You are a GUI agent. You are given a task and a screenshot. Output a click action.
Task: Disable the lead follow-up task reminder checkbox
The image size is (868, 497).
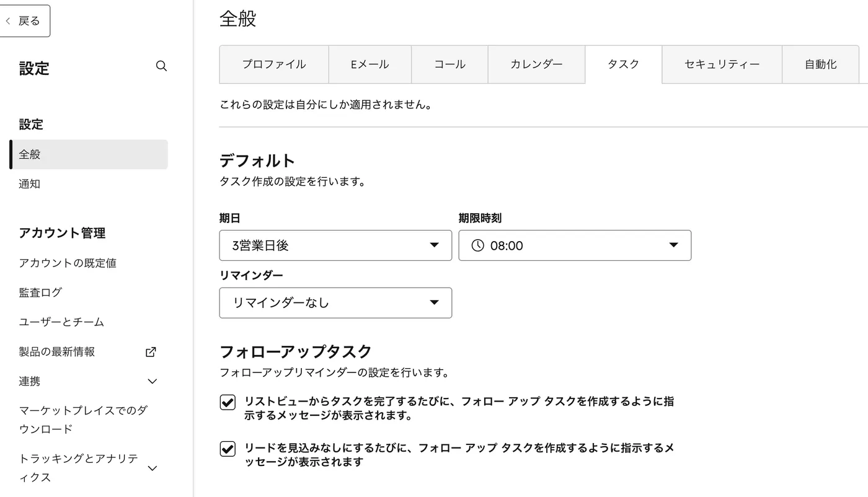(x=227, y=448)
